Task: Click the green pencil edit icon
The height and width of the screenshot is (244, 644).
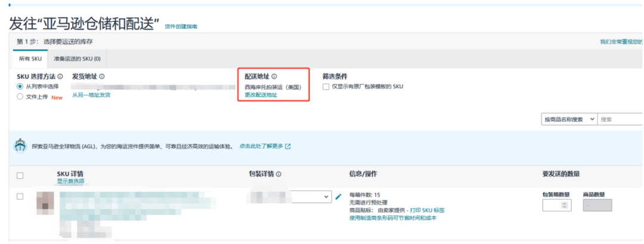Action: (338, 196)
